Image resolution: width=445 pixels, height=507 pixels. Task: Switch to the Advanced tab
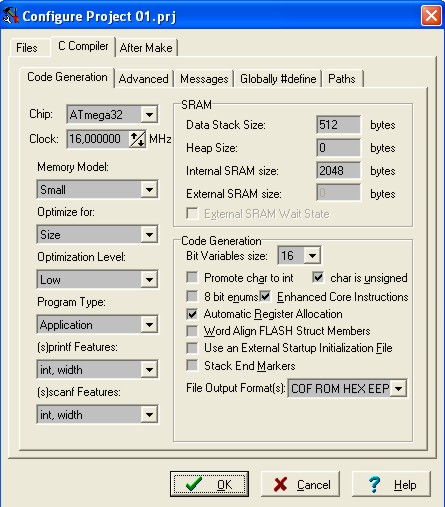[x=143, y=79]
